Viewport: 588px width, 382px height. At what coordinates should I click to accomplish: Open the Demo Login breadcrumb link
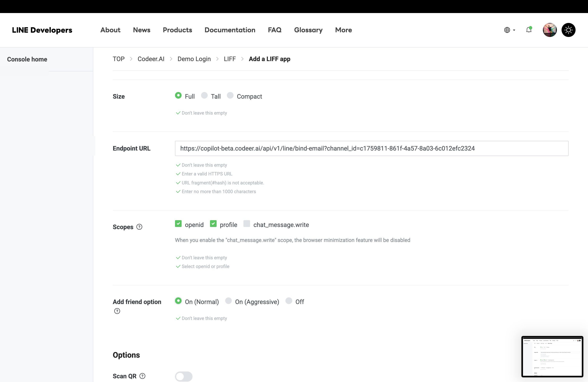point(194,59)
